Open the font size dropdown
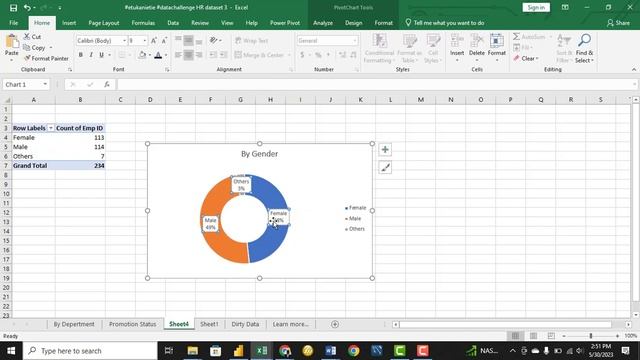Image resolution: width=640 pixels, height=360 pixels. pyautogui.click(x=144, y=41)
